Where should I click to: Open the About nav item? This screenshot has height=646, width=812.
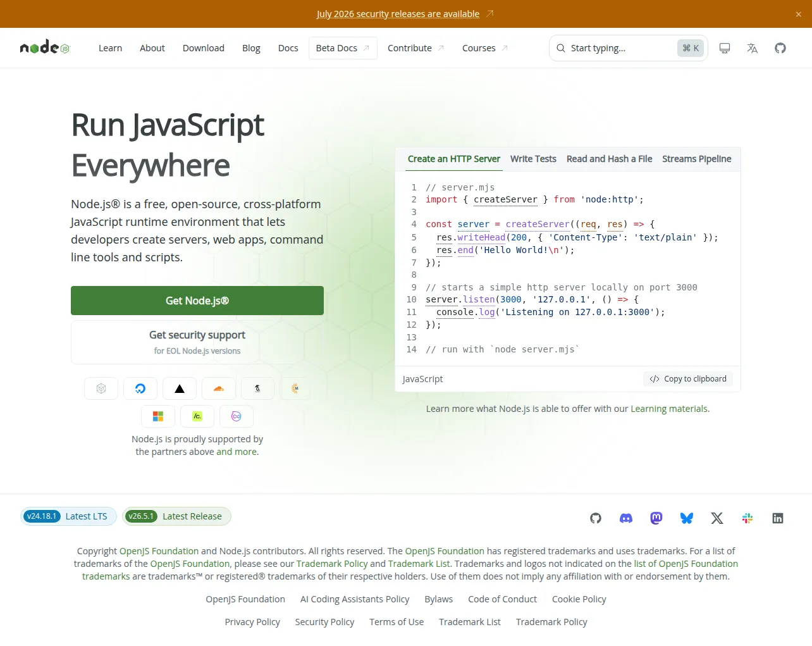(152, 48)
